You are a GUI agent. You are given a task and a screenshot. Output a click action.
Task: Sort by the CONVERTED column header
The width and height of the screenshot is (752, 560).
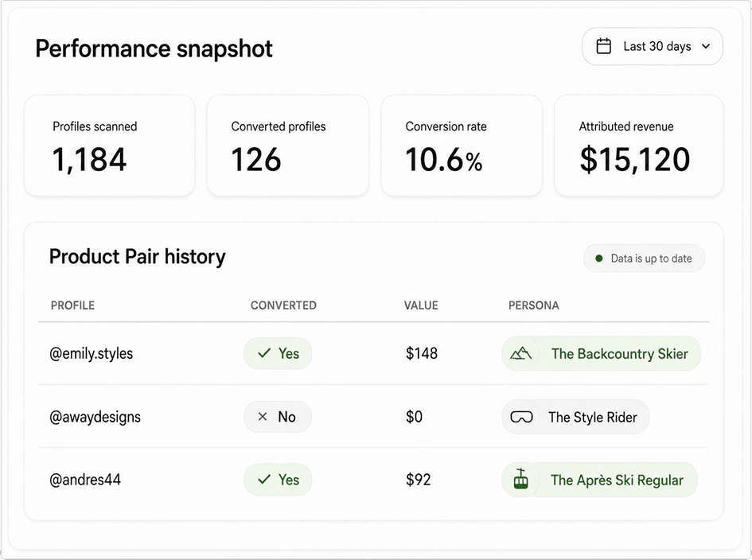283,305
